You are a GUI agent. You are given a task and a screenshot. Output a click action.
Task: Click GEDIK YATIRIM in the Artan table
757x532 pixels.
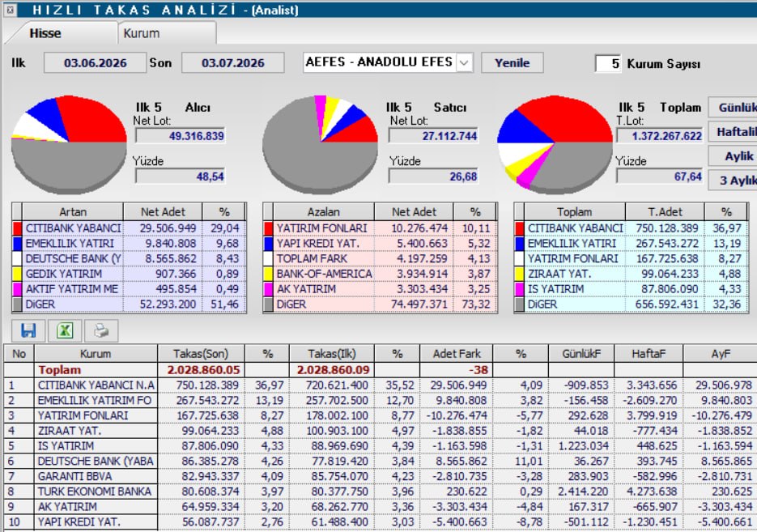click(x=64, y=274)
